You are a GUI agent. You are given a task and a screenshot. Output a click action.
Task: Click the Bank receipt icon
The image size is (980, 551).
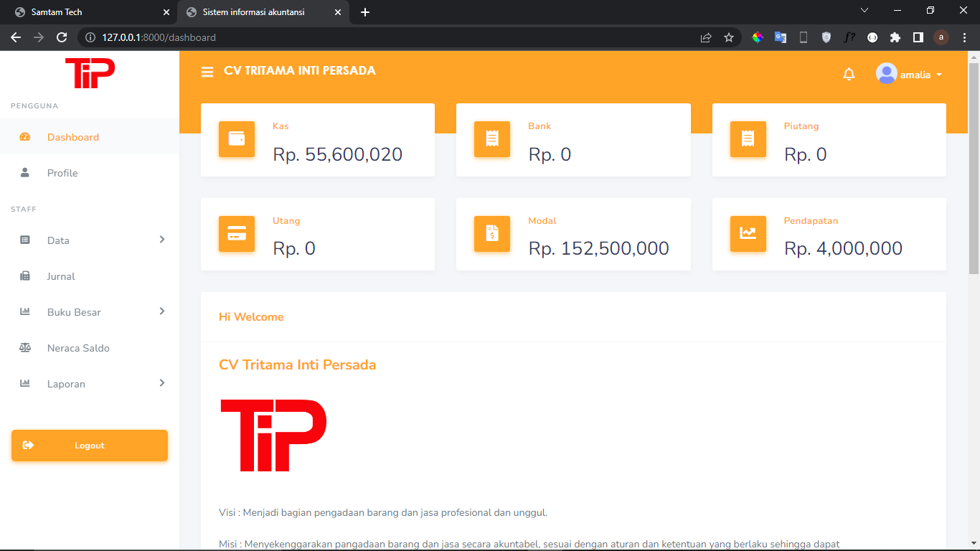coord(492,139)
